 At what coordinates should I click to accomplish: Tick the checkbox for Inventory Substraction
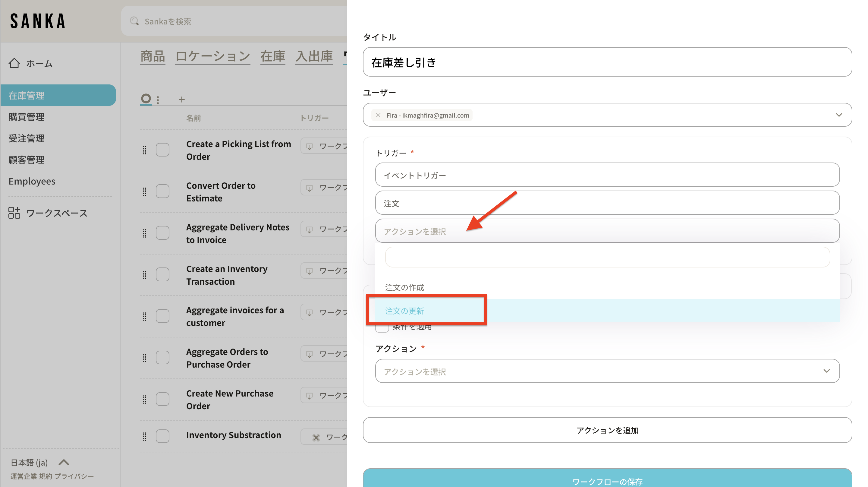pos(162,436)
